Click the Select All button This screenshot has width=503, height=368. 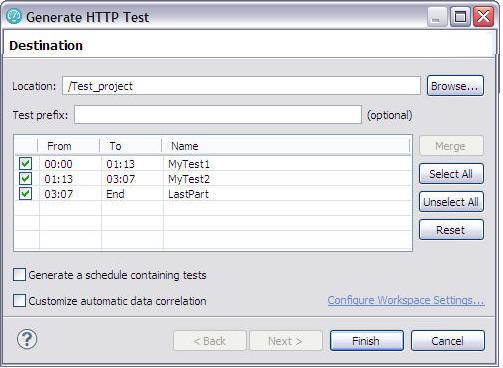(451, 174)
